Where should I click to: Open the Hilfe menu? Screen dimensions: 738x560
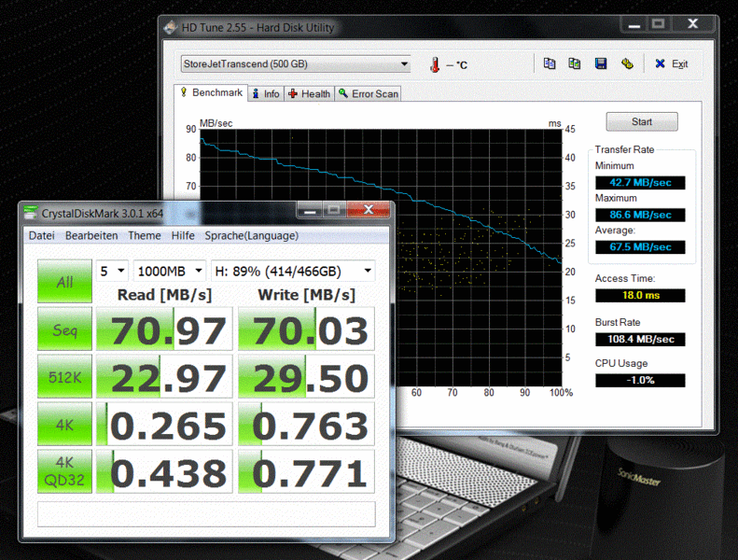point(183,235)
